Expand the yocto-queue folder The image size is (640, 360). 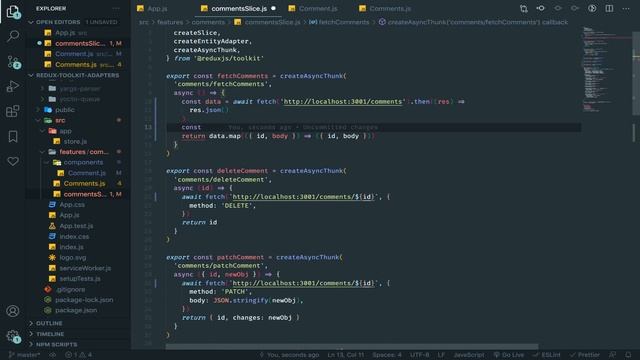(42, 99)
